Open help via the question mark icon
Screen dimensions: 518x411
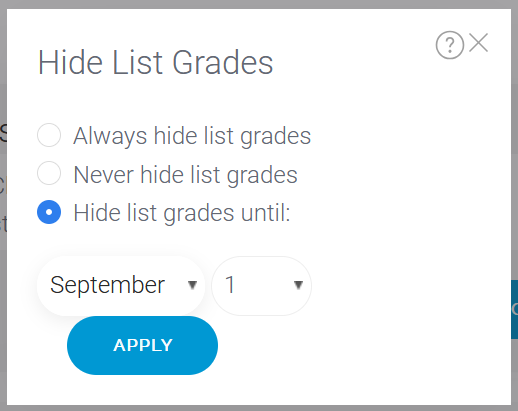(450, 45)
